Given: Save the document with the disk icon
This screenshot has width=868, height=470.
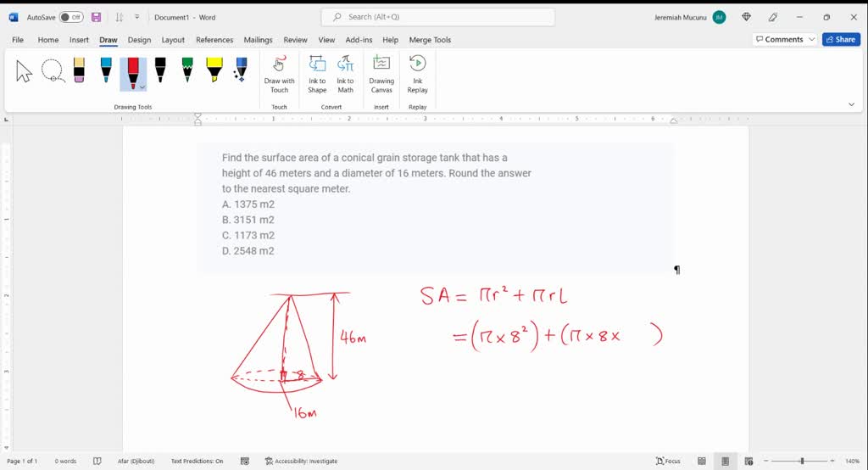Looking at the screenshot, I should [x=97, y=17].
